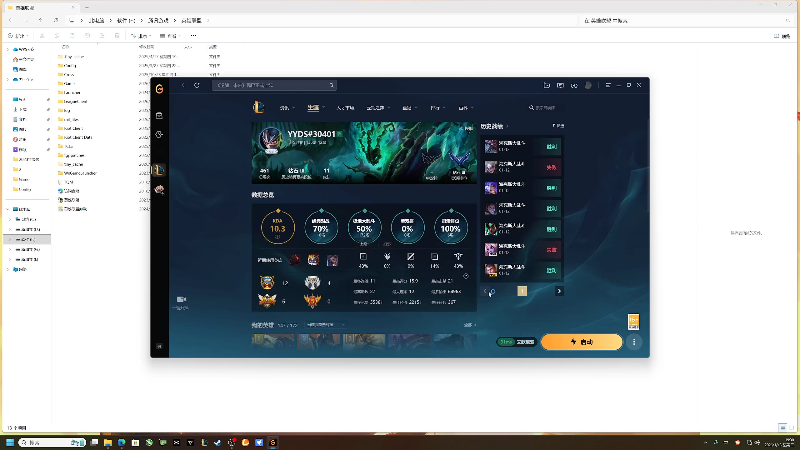Open Microsoft Edge from the taskbar

(121, 442)
